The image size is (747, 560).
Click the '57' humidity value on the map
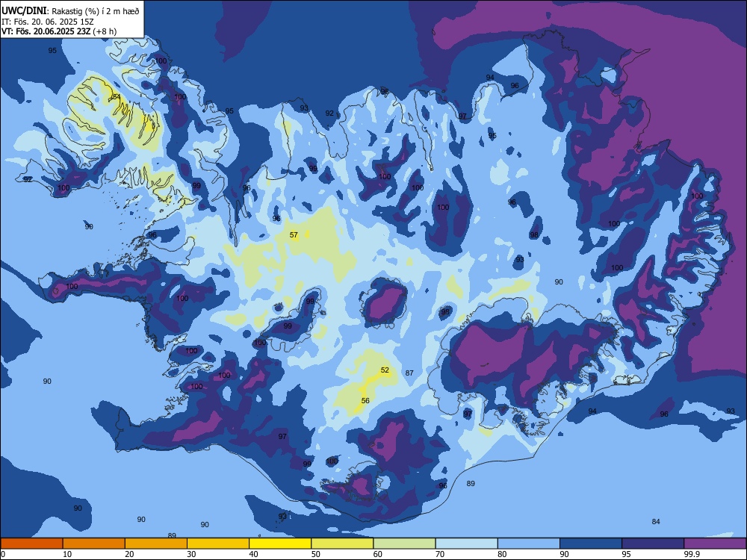pyautogui.click(x=294, y=234)
